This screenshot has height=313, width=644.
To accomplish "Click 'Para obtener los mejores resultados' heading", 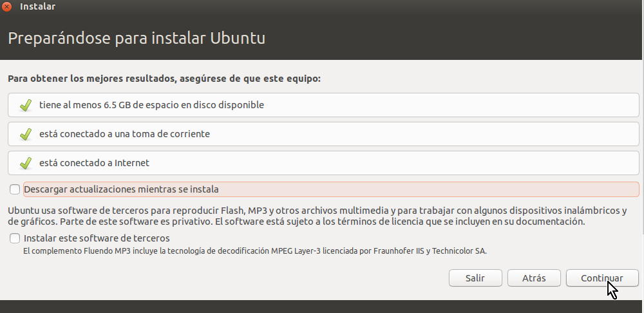I will click(x=164, y=79).
